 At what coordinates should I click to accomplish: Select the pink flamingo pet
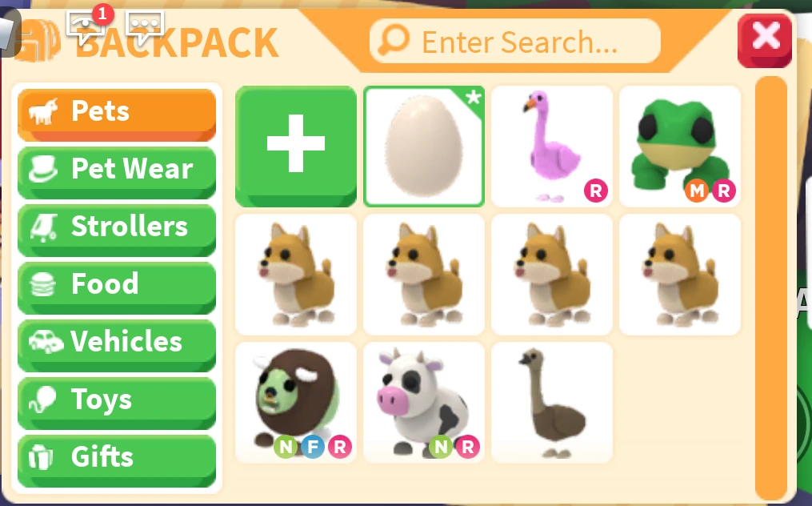[551, 147]
